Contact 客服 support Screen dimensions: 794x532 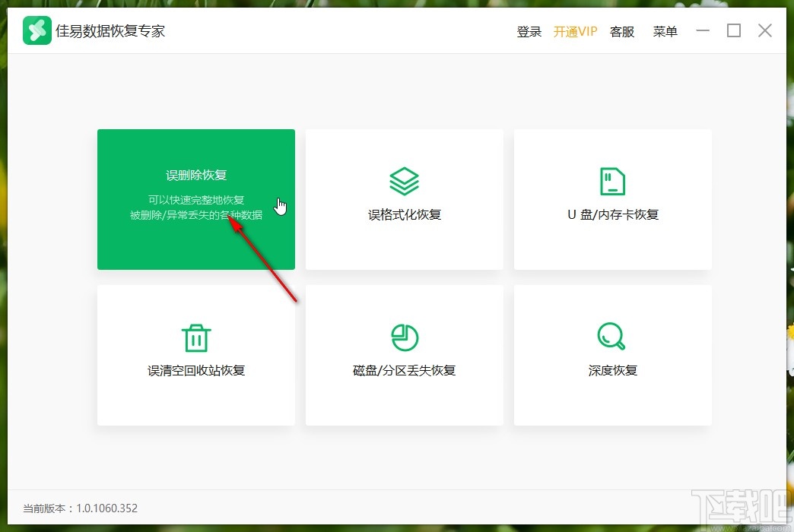tap(622, 31)
